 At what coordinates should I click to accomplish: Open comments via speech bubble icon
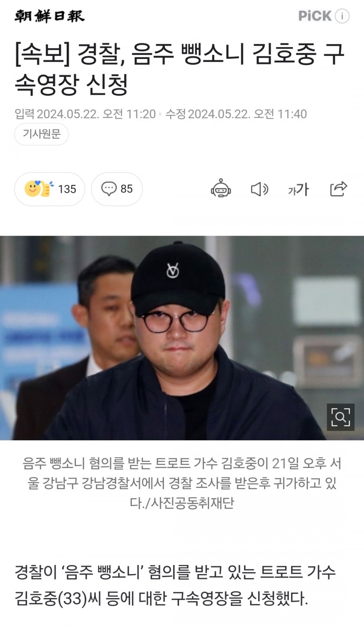click(109, 189)
